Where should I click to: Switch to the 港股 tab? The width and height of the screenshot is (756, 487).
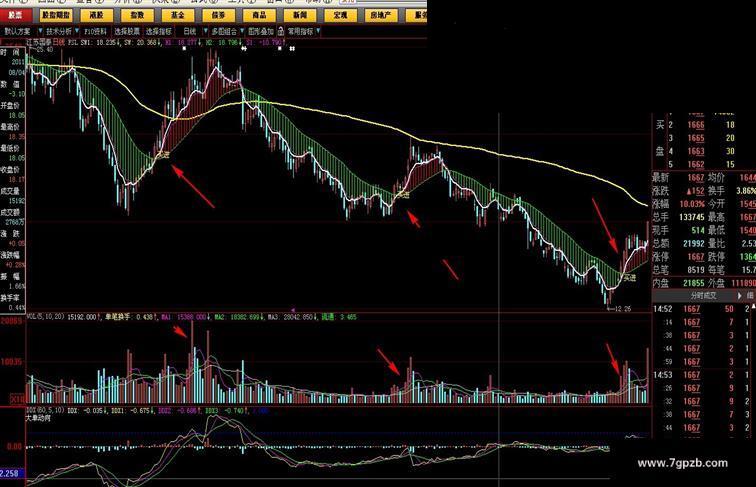click(96, 15)
